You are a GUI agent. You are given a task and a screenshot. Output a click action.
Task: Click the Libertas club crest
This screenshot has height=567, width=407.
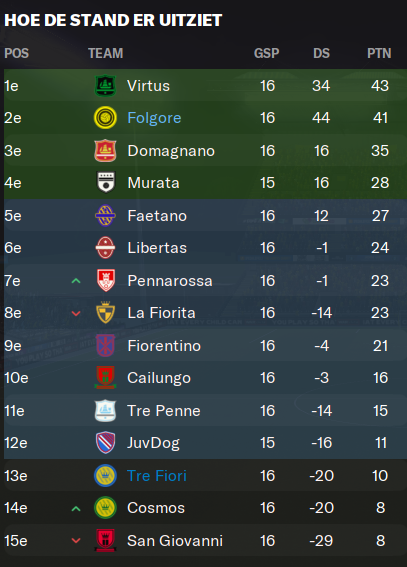tap(105, 248)
